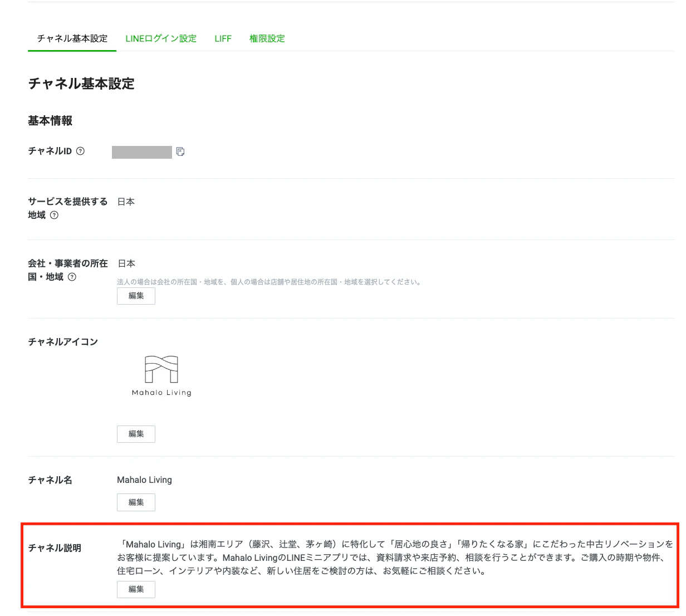Click the チャネル名 label
The height and width of the screenshot is (616, 686).
click(x=50, y=480)
